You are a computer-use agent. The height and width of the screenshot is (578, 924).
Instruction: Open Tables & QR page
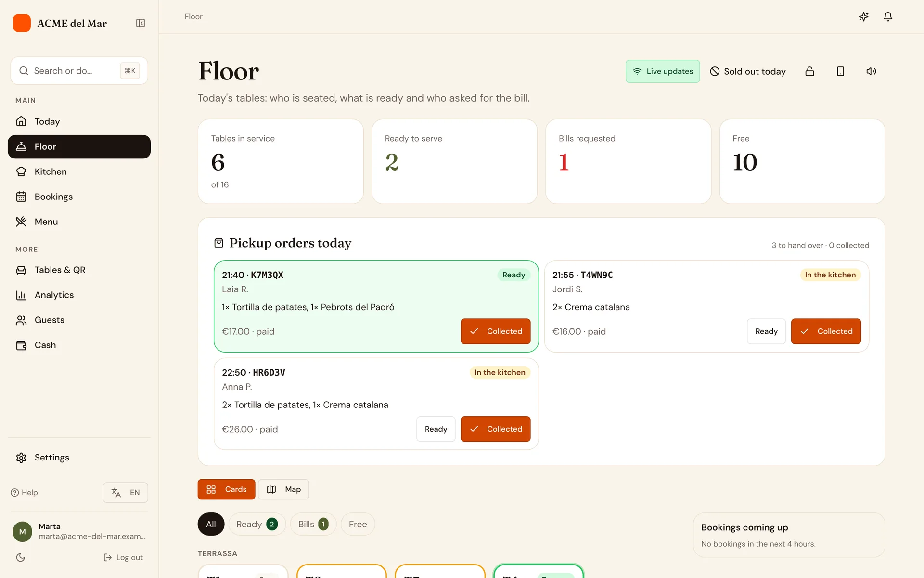click(x=79, y=270)
